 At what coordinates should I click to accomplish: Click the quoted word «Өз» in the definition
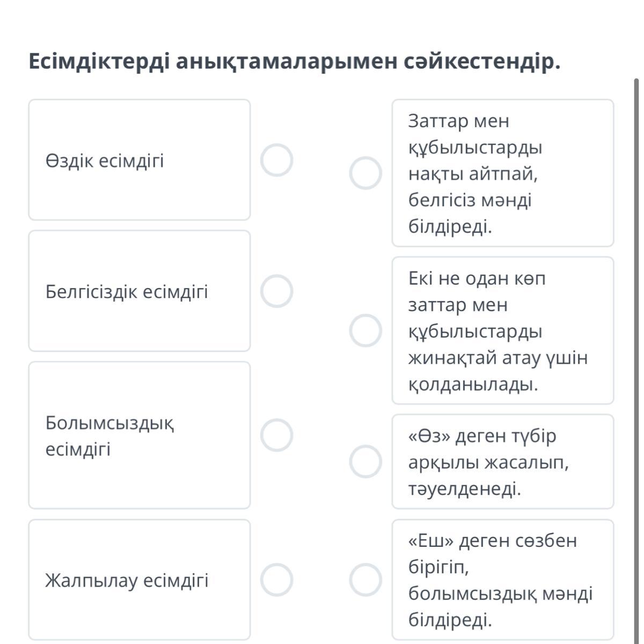(x=429, y=436)
